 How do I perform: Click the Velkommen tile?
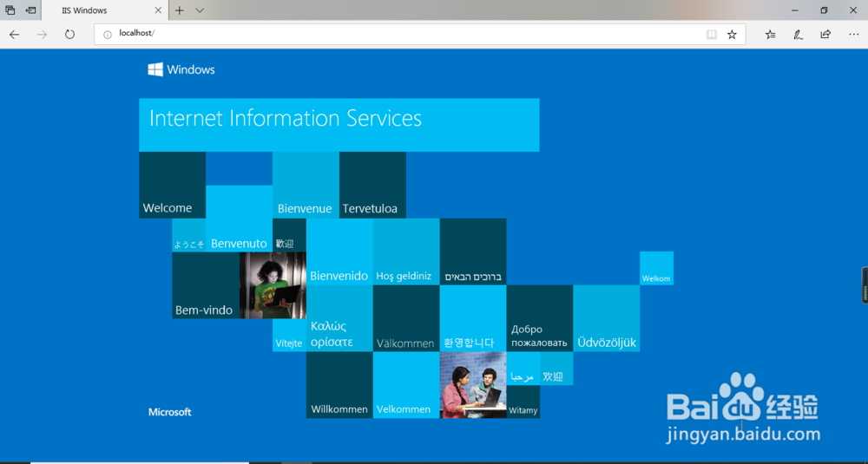(x=406, y=385)
